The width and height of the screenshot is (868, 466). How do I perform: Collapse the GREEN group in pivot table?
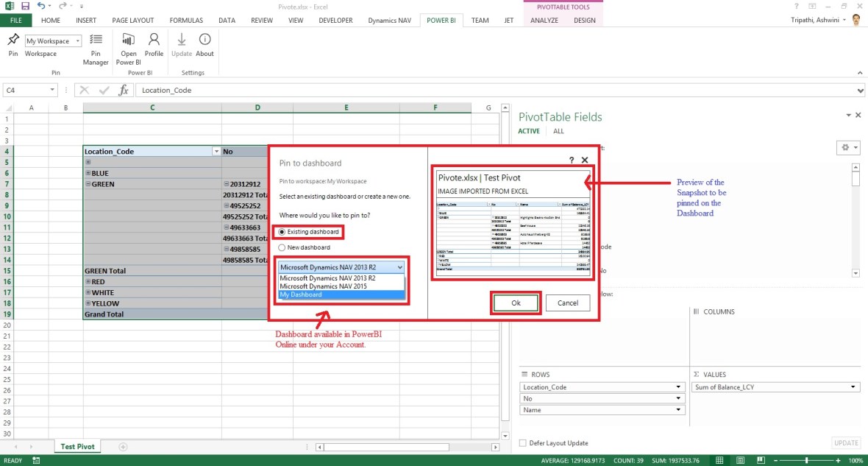tap(89, 183)
